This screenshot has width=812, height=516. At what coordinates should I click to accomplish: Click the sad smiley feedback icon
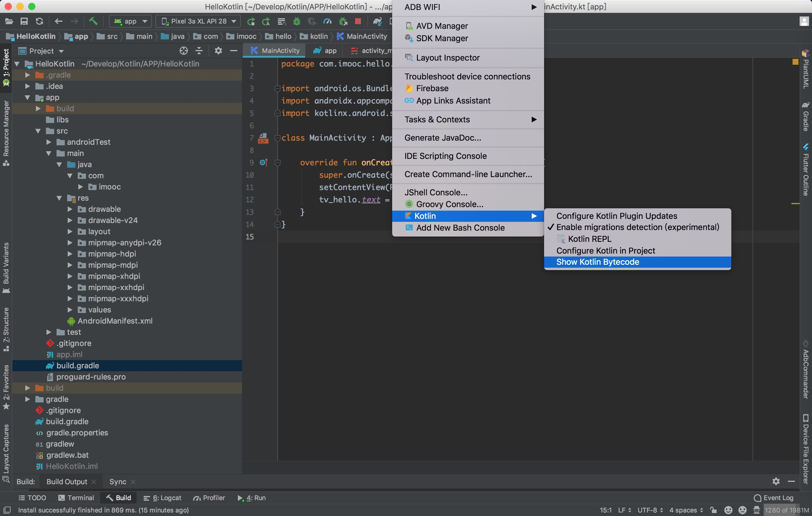(x=743, y=510)
